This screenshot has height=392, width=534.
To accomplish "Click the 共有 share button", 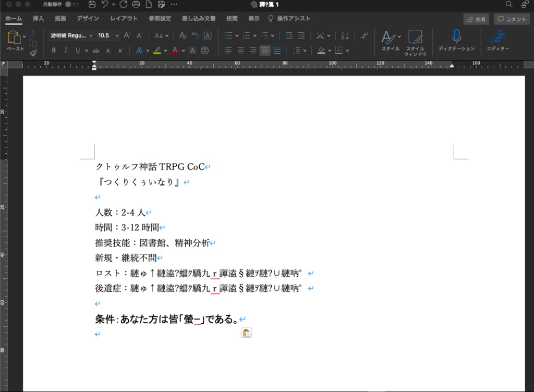I will tap(477, 18).
